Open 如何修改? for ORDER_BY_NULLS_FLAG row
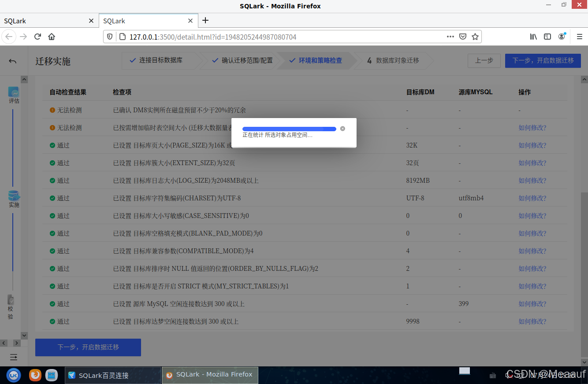 532,269
